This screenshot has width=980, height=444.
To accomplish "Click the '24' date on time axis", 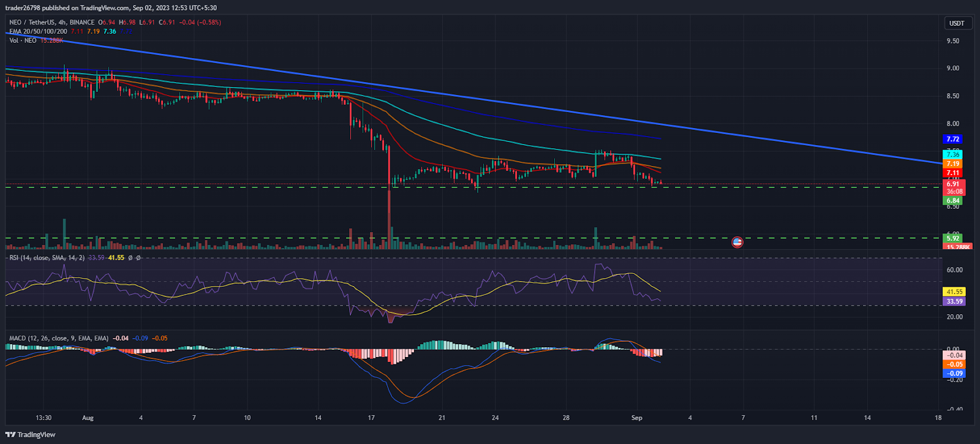I will coord(495,418).
